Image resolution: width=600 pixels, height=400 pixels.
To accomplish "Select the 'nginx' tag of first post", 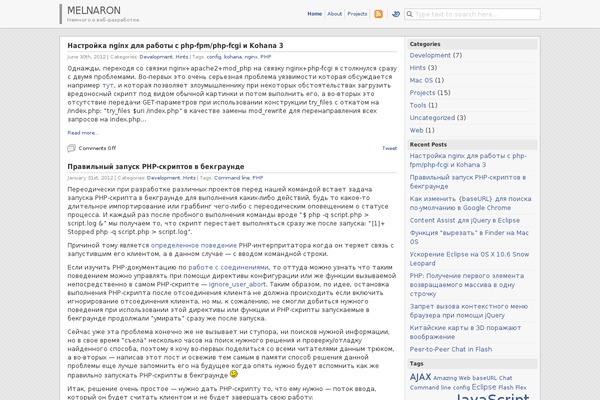I will coord(251,57).
